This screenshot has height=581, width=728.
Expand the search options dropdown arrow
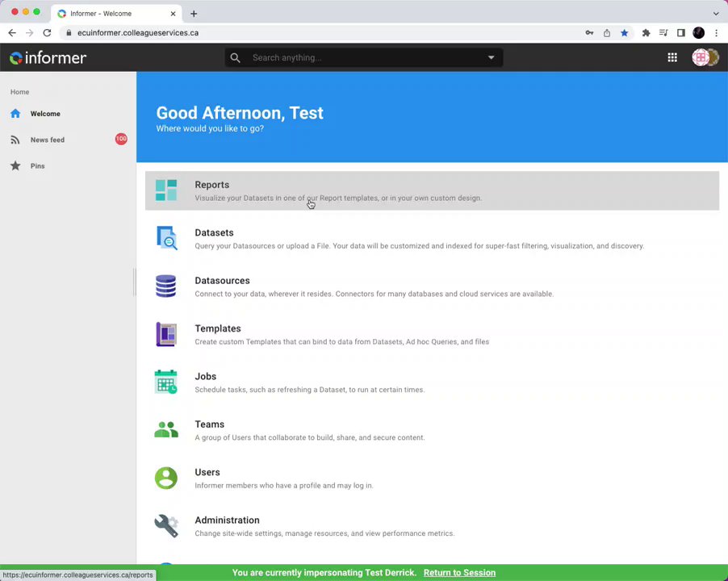(492, 57)
